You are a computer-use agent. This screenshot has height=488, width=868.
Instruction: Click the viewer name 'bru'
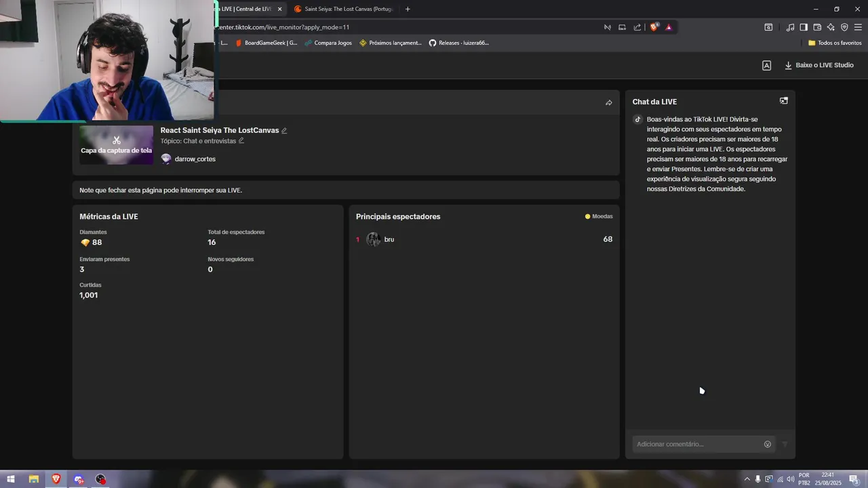[x=389, y=239]
